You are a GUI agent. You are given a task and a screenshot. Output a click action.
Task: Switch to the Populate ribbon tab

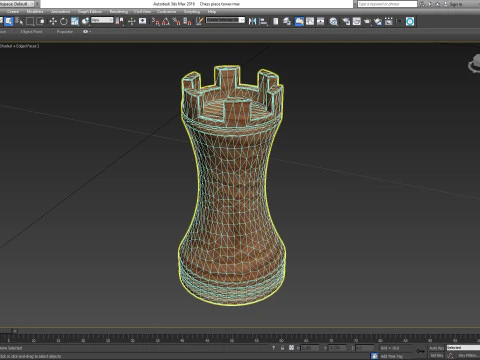click(65, 32)
